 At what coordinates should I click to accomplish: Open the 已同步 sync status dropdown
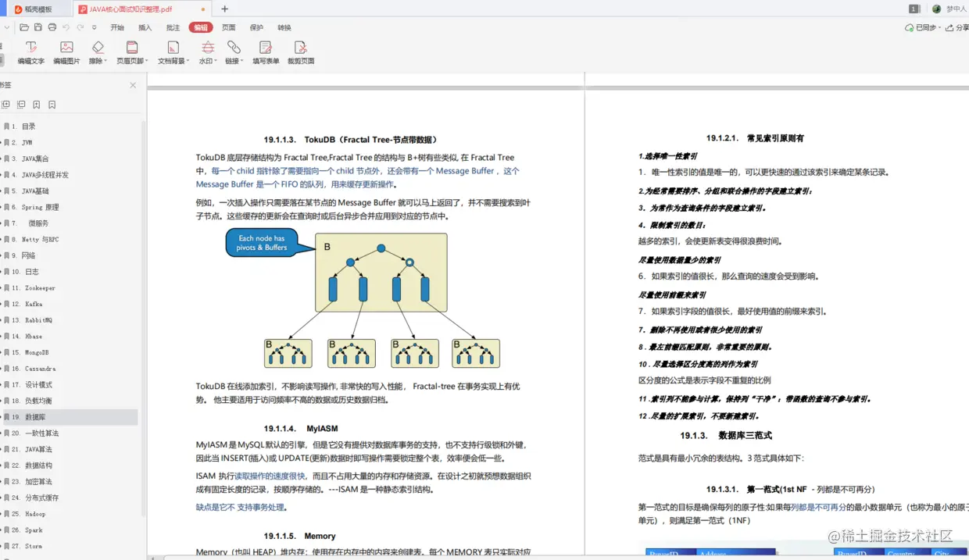[x=939, y=28]
